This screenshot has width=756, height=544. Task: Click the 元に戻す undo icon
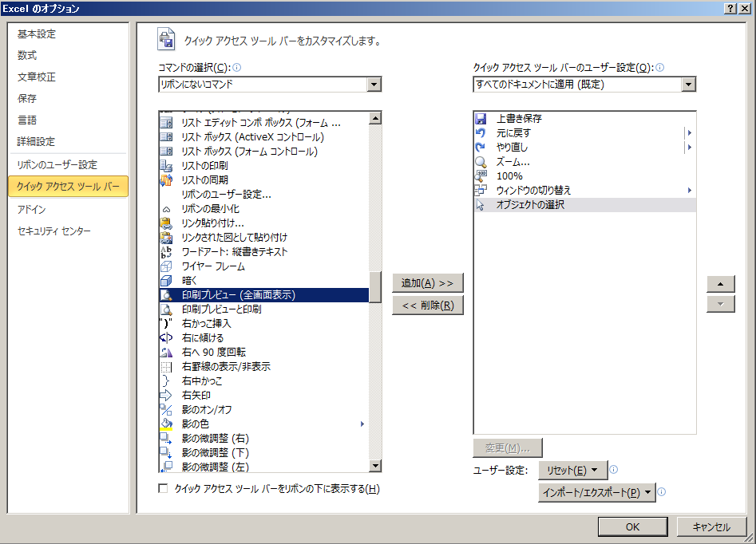(481, 133)
